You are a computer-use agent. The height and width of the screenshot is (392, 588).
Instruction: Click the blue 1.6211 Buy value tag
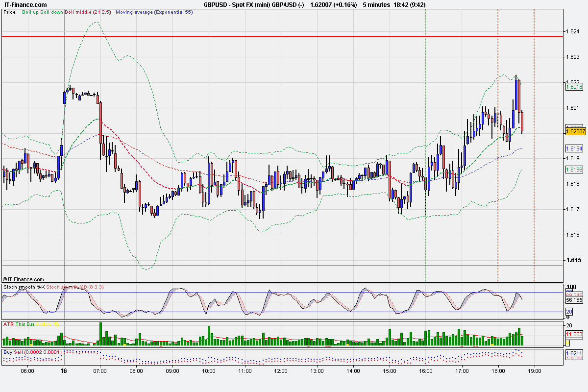(574, 353)
